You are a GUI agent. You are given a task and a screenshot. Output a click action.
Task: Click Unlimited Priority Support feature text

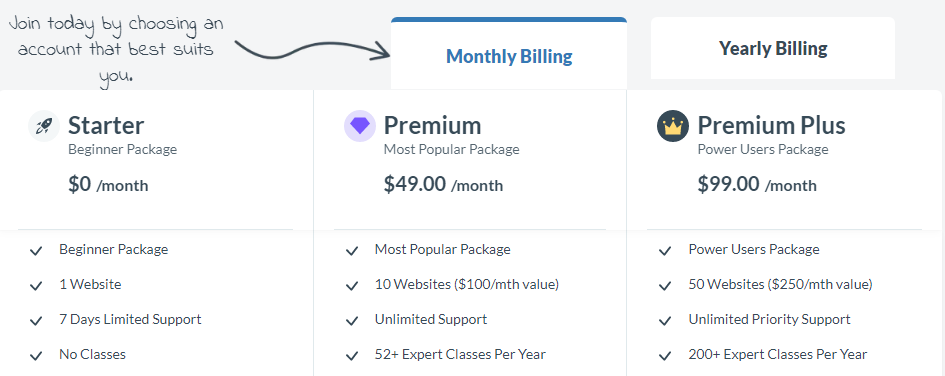(770, 319)
